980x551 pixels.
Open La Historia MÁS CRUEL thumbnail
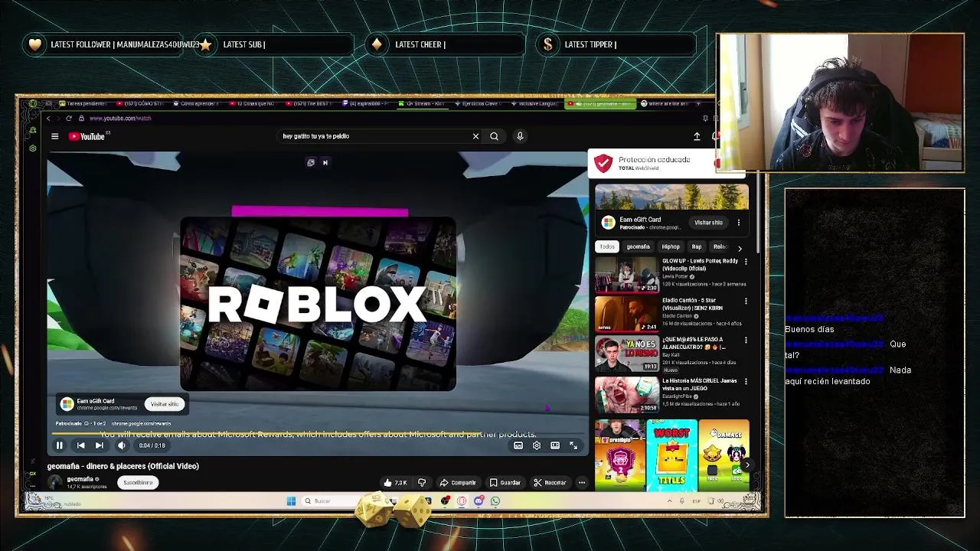tap(626, 395)
